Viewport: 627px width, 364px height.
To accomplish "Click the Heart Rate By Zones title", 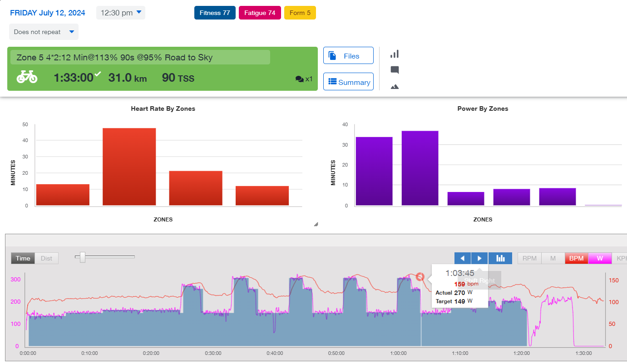I will point(163,108).
